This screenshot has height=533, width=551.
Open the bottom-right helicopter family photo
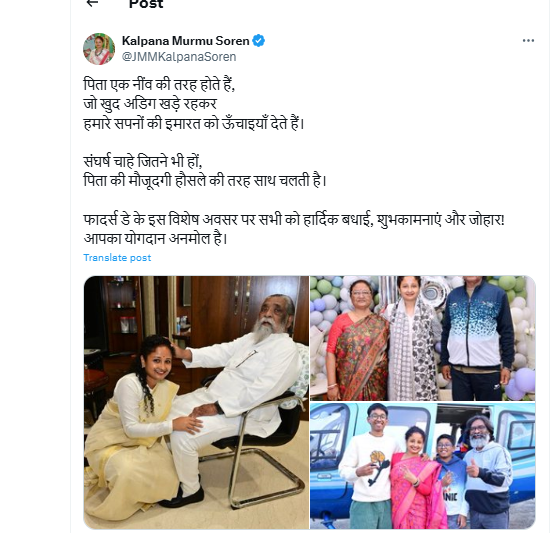click(x=423, y=466)
